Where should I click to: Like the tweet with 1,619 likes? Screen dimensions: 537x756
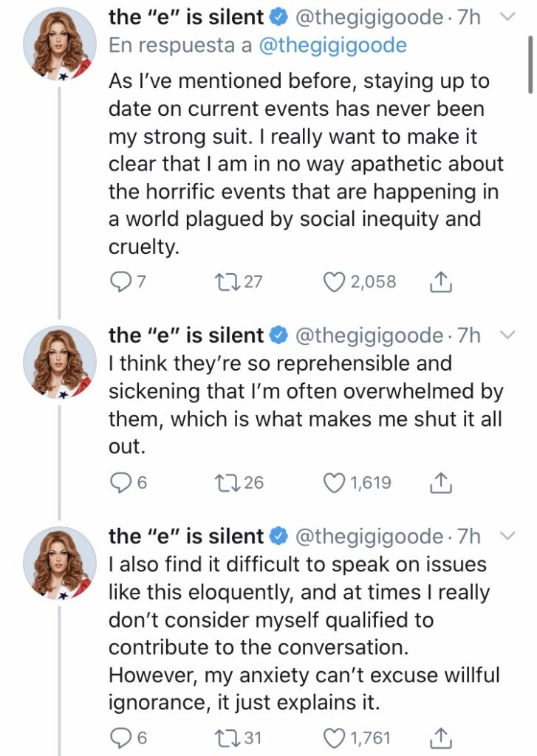coord(336,483)
